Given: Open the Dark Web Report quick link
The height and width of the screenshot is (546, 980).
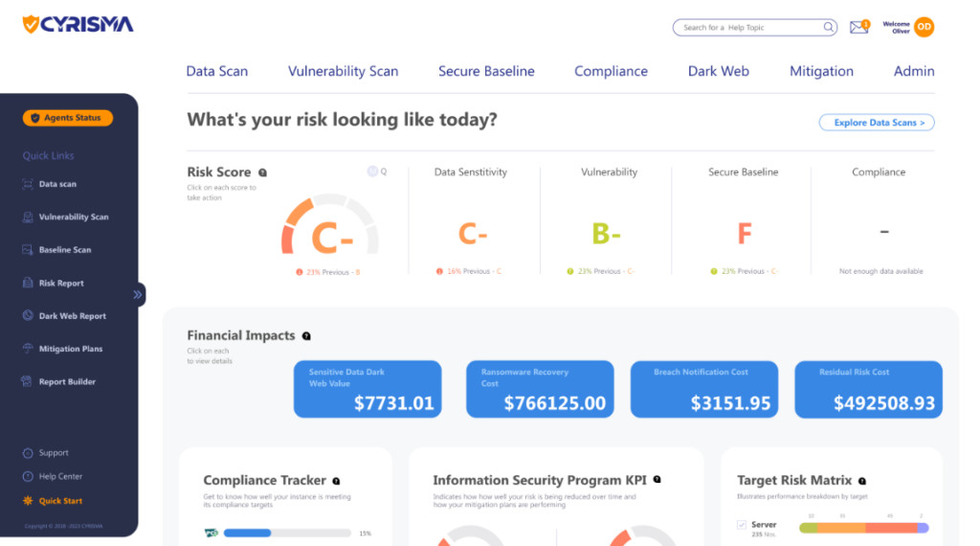Looking at the screenshot, I should click(72, 316).
